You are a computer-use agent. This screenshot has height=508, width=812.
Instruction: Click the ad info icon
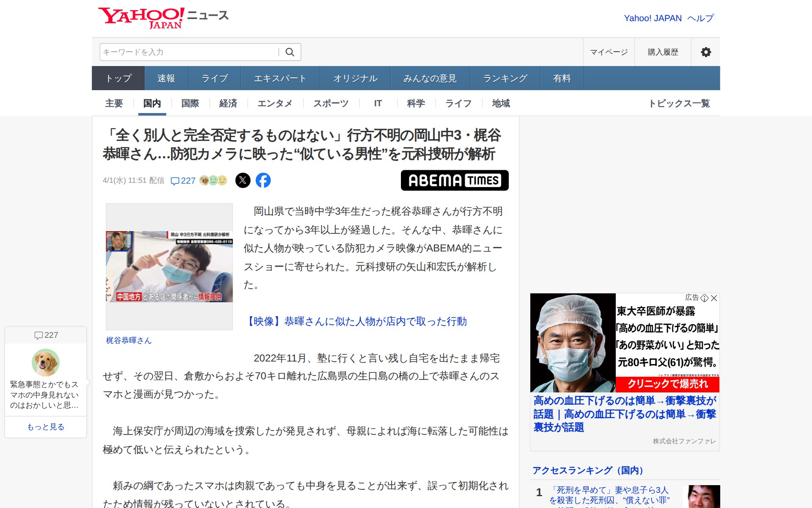tap(705, 298)
